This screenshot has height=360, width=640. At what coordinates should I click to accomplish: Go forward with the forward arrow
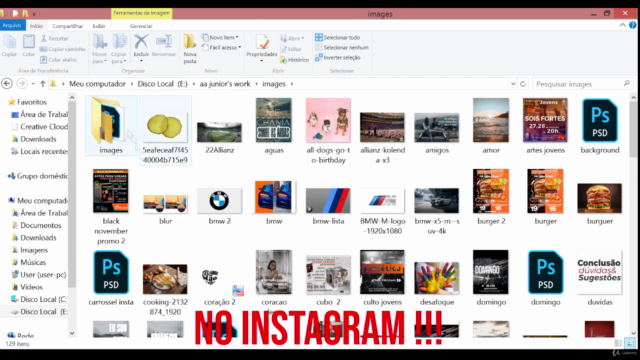click(x=22, y=84)
